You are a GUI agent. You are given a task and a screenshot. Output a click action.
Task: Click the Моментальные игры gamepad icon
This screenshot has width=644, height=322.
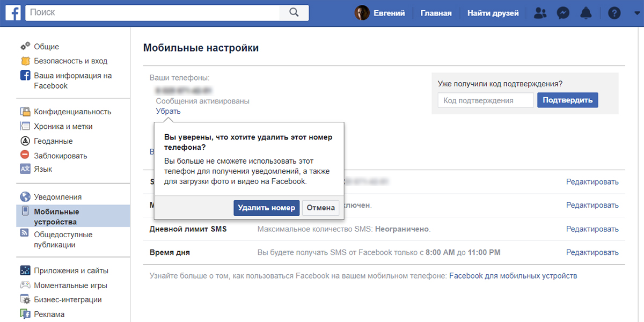pyautogui.click(x=25, y=285)
